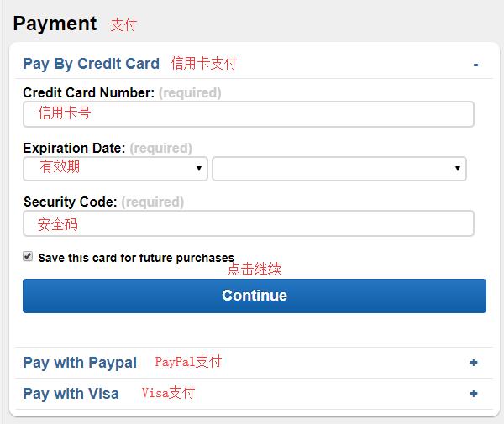Click the Security Code label
The image size is (504, 424).
(x=70, y=202)
